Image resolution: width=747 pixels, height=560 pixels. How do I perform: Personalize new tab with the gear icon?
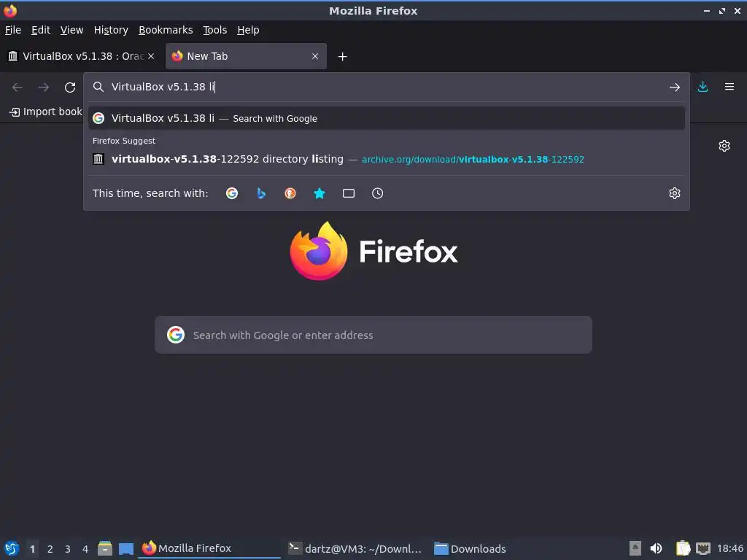pyautogui.click(x=724, y=146)
